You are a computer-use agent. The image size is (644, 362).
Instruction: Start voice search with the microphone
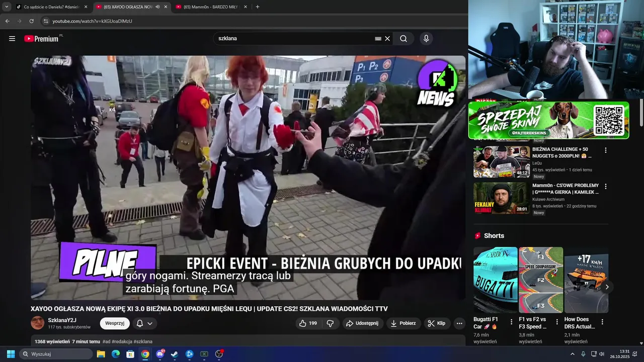(426, 39)
